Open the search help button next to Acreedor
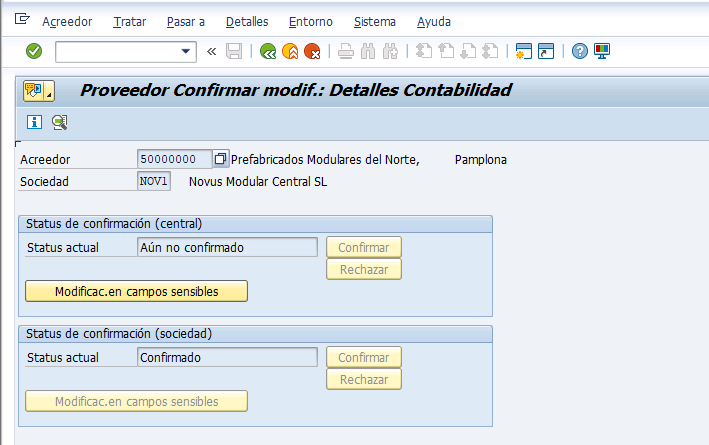The image size is (709, 445). (221, 159)
